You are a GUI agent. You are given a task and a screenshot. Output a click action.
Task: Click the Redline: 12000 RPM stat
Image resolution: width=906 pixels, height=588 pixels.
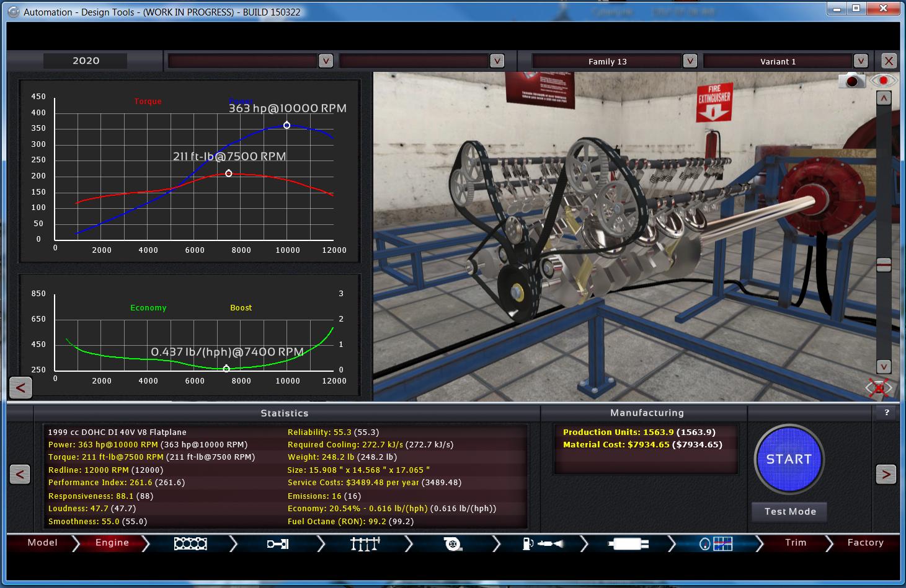point(105,470)
